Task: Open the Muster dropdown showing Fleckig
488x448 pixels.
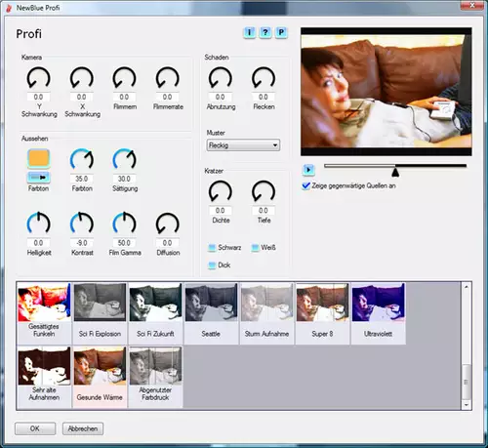Action: click(x=243, y=145)
